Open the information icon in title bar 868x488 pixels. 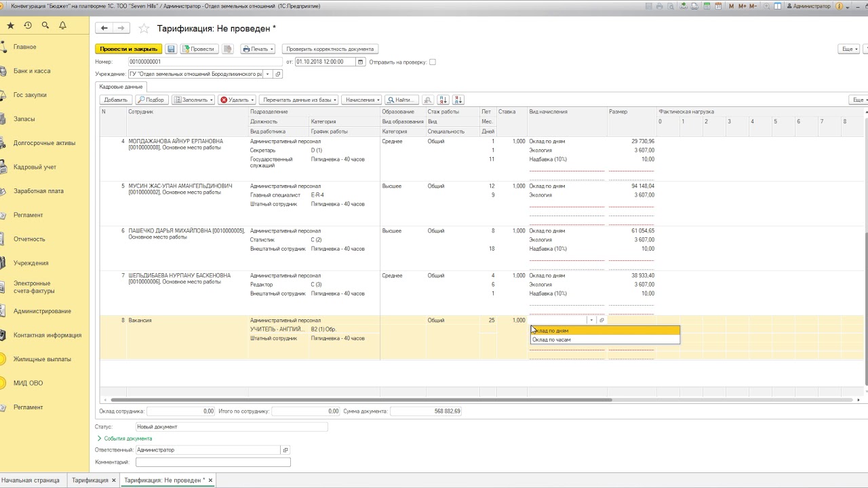pyautogui.click(x=840, y=6)
